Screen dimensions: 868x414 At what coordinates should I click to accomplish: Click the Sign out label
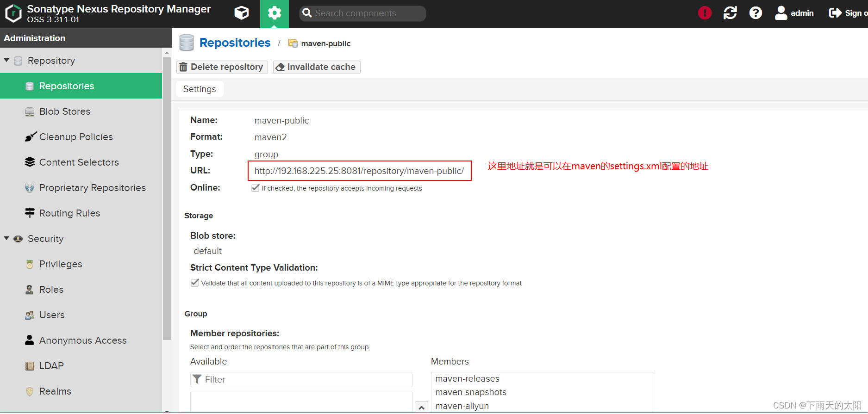[856, 13]
